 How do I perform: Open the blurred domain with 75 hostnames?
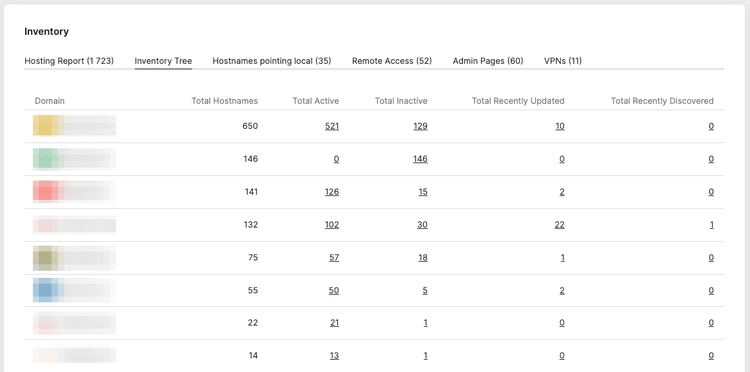tap(75, 258)
